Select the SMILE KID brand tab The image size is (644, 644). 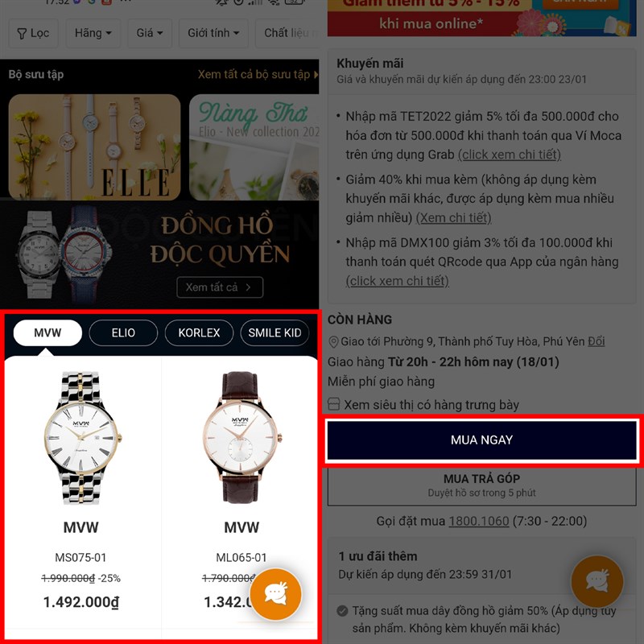(x=275, y=332)
